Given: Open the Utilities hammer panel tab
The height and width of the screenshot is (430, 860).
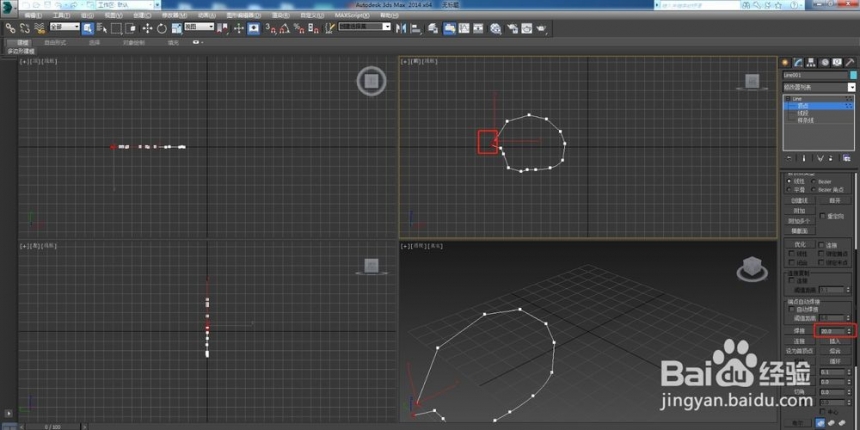Looking at the screenshot, I should [x=851, y=62].
